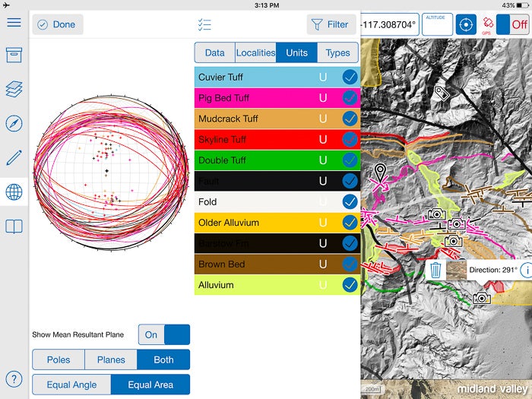Select the pencil drawing tool
532x399 pixels.
coord(14,157)
